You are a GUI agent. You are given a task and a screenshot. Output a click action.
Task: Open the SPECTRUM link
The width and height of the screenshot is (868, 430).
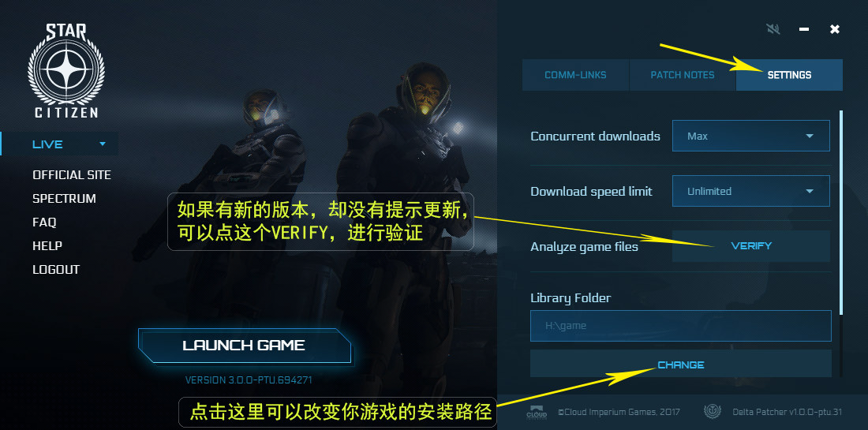click(x=64, y=198)
